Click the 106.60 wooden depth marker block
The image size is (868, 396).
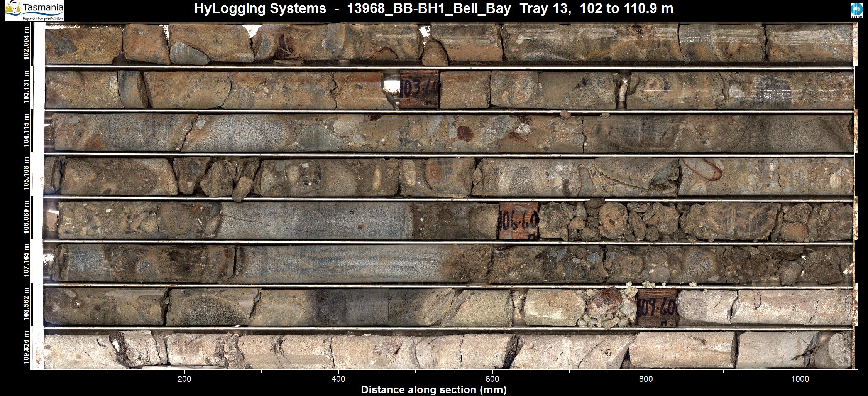pyautogui.click(x=518, y=221)
